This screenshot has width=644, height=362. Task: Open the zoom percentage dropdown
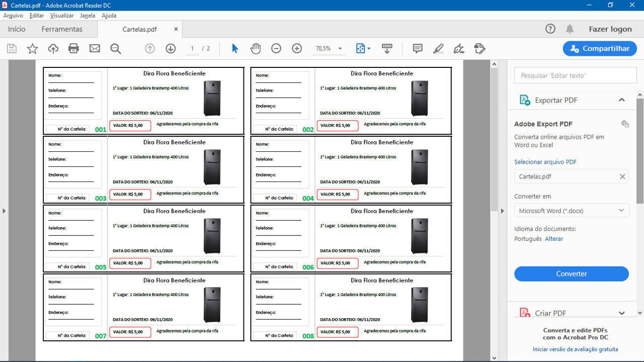pyautogui.click(x=340, y=49)
